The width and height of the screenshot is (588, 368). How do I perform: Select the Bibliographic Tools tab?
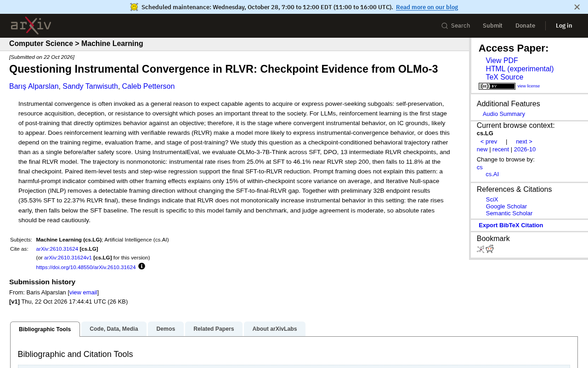(45, 329)
